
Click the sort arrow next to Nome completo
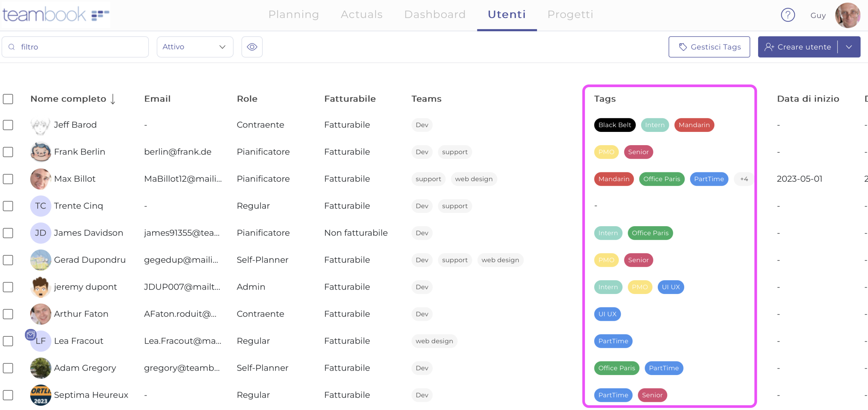(113, 99)
